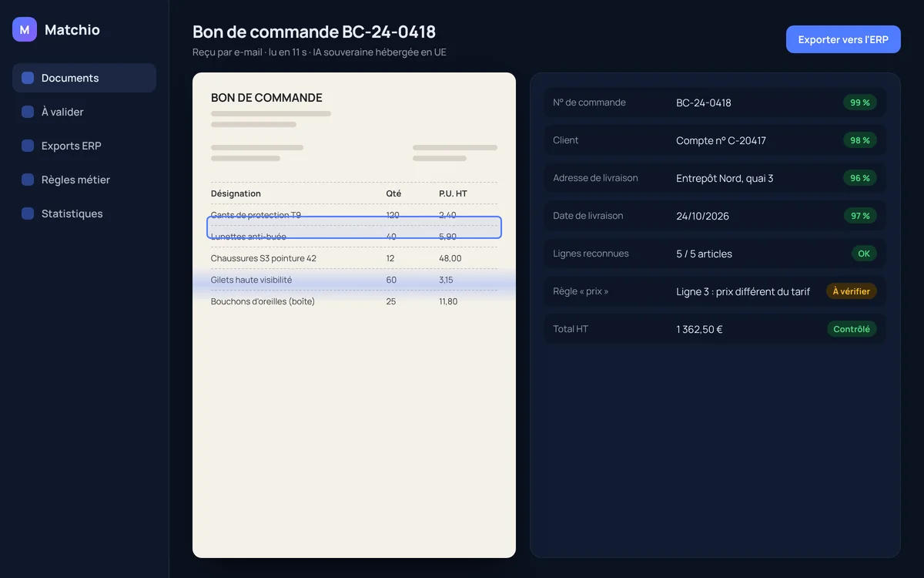Click the 11,80 unit price
924x578 pixels.
click(448, 301)
